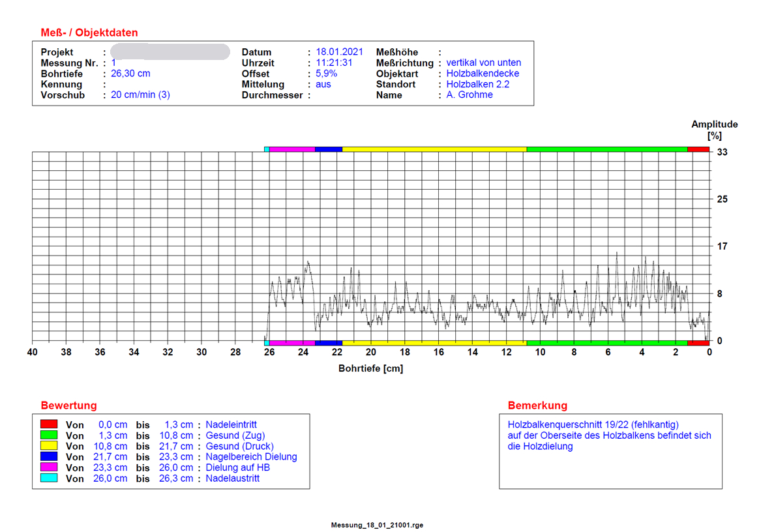
Task: Click the magenta segment on top color bar
Action: (292, 149)
